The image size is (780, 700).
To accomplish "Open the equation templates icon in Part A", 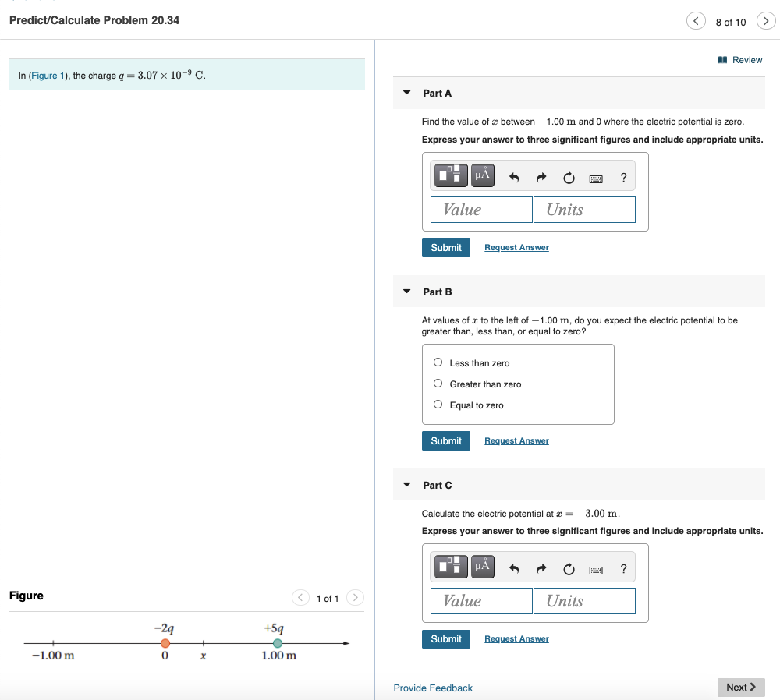I will point(450,175).
